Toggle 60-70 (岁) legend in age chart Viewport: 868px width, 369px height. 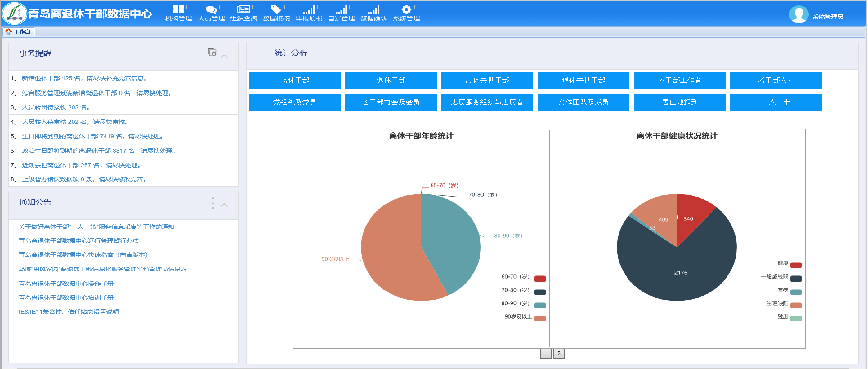coord(539,279)
